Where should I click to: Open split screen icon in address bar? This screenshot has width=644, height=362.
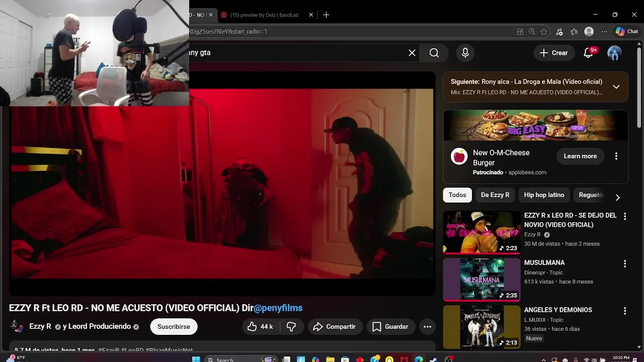coord(520,32)
